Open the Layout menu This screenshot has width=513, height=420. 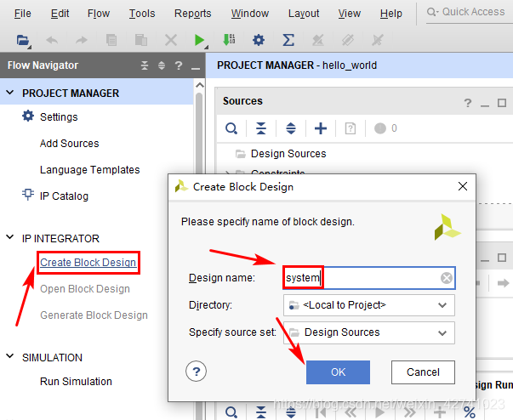point(304,14)
